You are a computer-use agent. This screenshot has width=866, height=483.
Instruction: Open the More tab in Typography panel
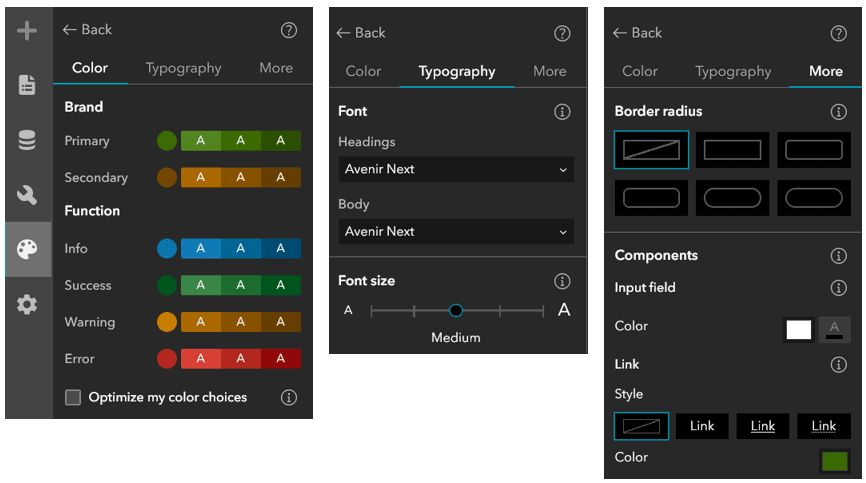pyautogui.click(x=549, y=71)
